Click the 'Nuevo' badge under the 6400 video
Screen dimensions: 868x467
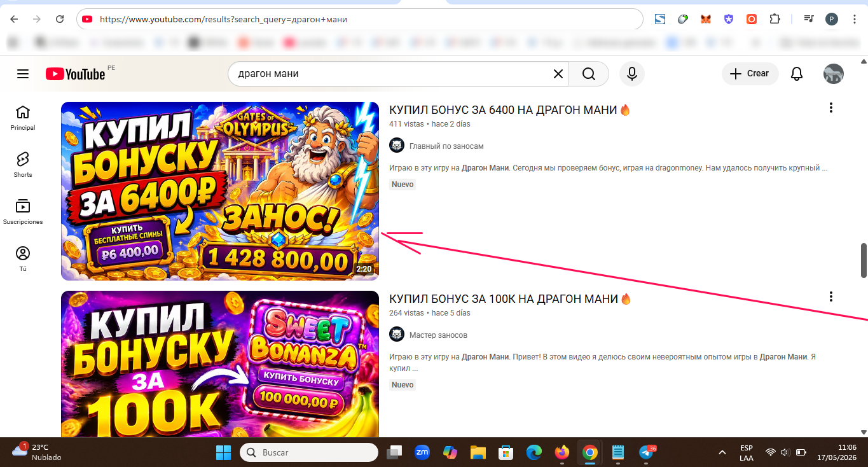point(403,185)
